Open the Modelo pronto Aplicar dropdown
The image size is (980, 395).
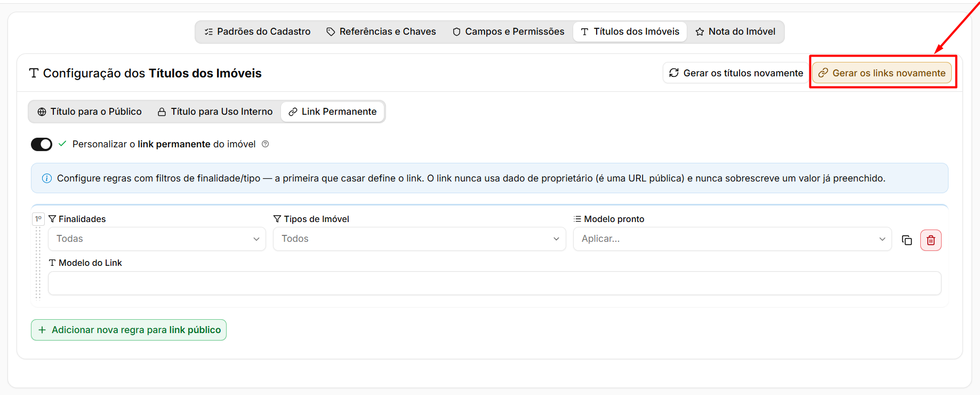(x=732, y=239)
